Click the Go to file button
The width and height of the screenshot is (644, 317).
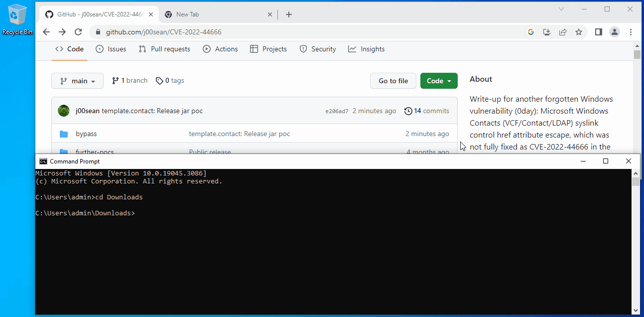393,81
